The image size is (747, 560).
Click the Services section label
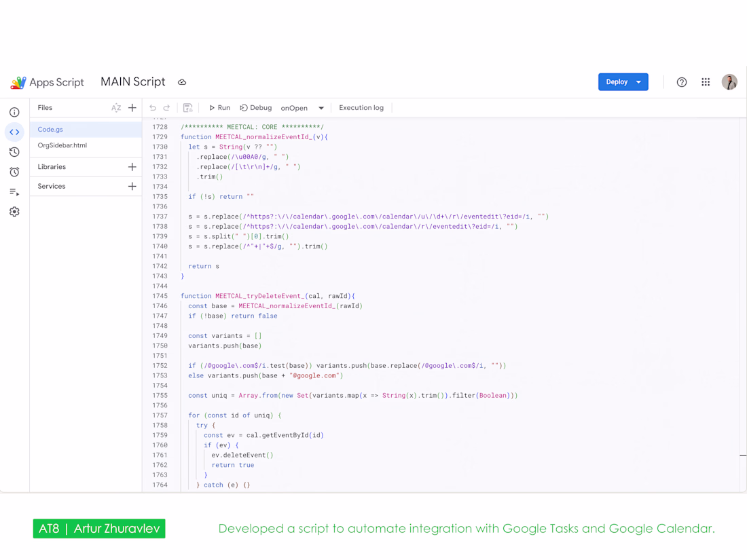52,186
